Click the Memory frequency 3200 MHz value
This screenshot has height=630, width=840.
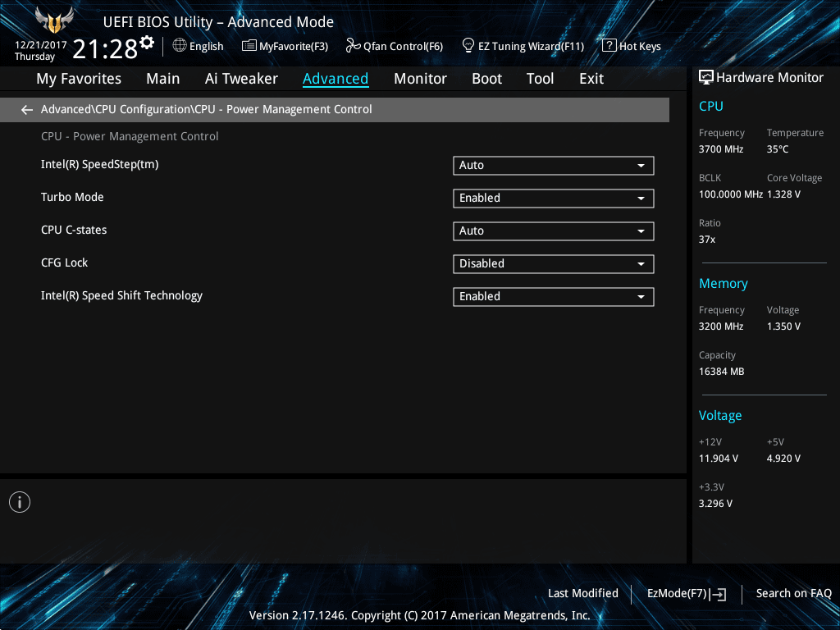coord(721,326)
